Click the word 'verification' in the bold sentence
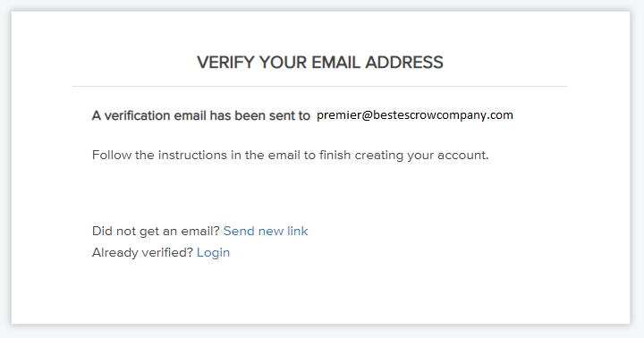 [x=137, y=116]
